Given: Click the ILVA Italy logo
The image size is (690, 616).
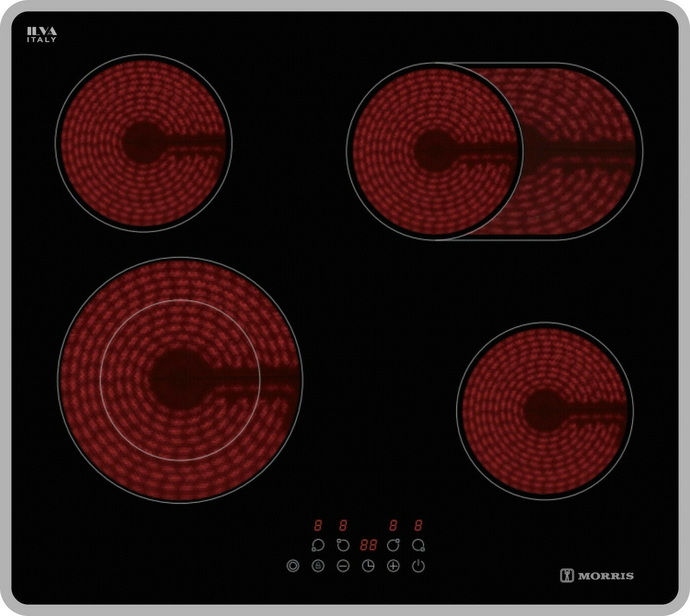Looking at the screenshot, I should point(42,34).
